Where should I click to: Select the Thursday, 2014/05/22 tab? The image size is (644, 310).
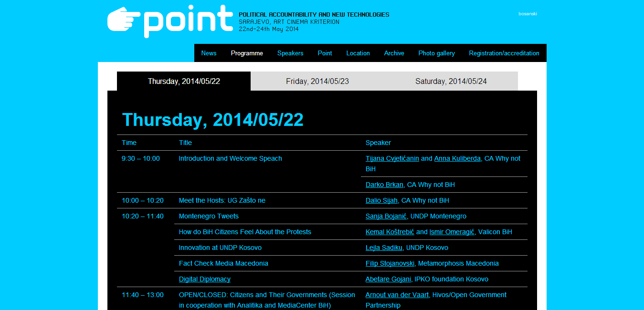184,81
